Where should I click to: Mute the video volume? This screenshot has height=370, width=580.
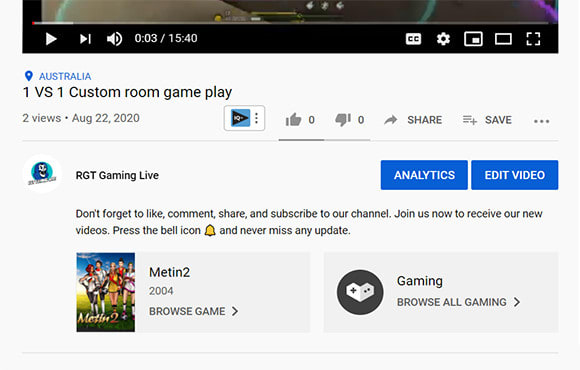pos(114,38)
